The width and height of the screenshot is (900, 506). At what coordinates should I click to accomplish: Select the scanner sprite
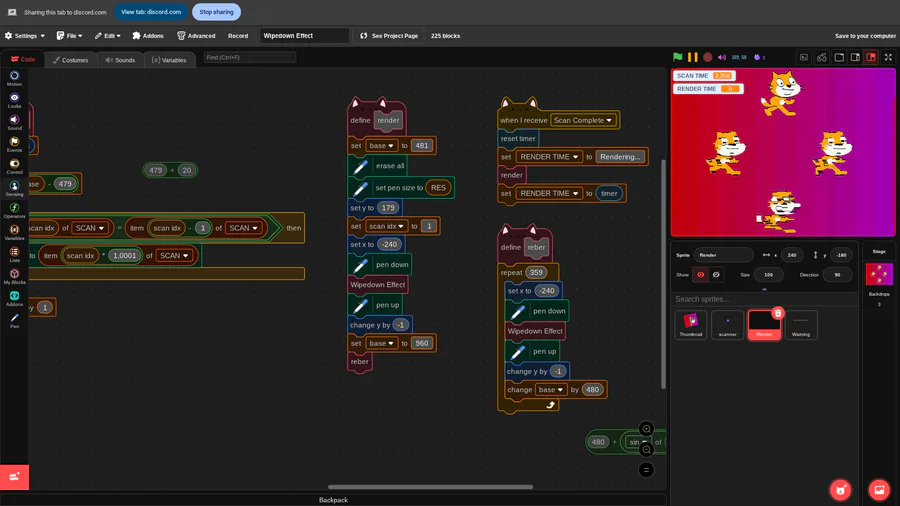click(728, 325)
